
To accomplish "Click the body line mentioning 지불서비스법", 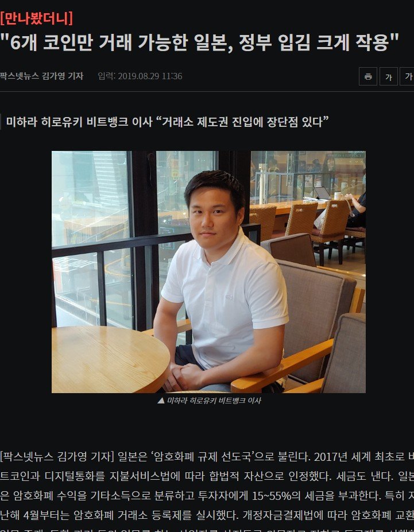I will 207,476.
